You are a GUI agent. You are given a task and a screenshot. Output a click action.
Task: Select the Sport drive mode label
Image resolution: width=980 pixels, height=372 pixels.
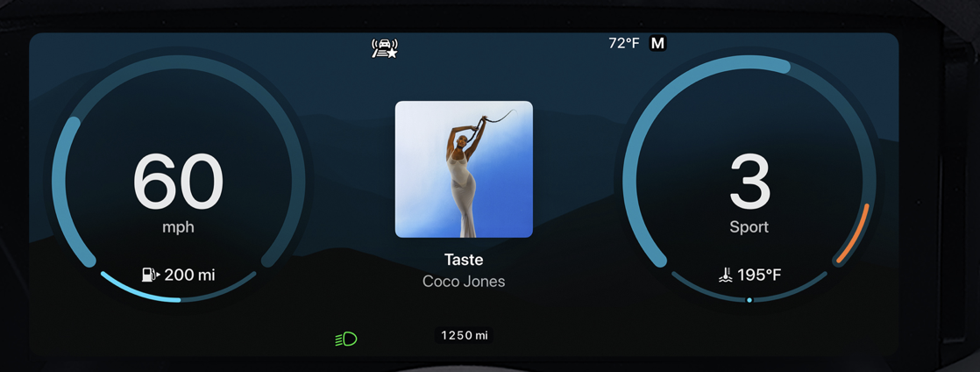[x=749, y=227]
